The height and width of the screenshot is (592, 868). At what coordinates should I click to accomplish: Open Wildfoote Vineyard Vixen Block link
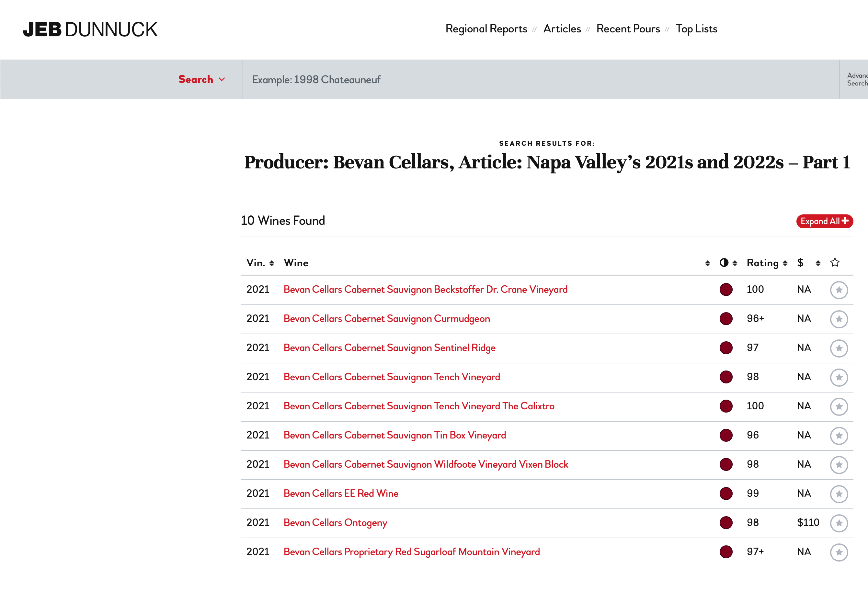pyautogui.click(x=426, y=464)
